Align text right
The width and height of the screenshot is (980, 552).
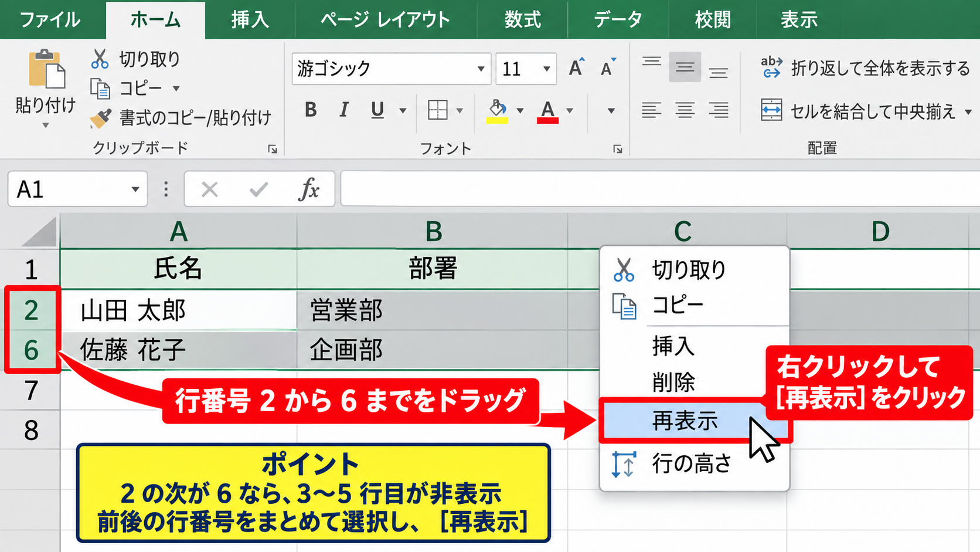pos(719,110)
